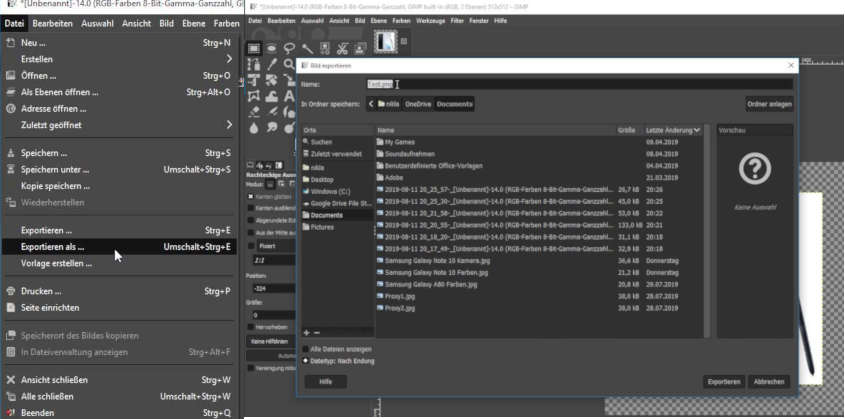Select the Free Select lasso tool

(x=289, y=48)
